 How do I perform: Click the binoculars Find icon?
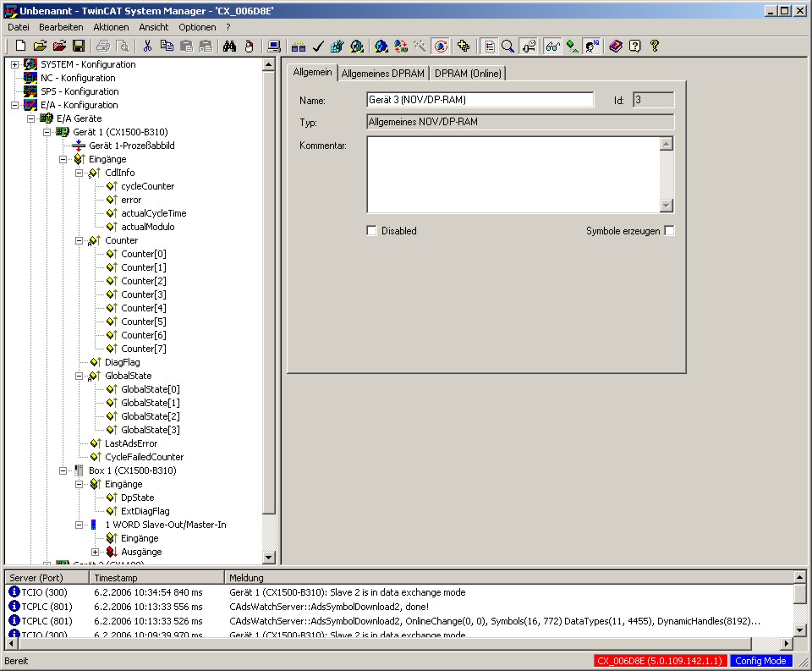(x=229, y=46)
